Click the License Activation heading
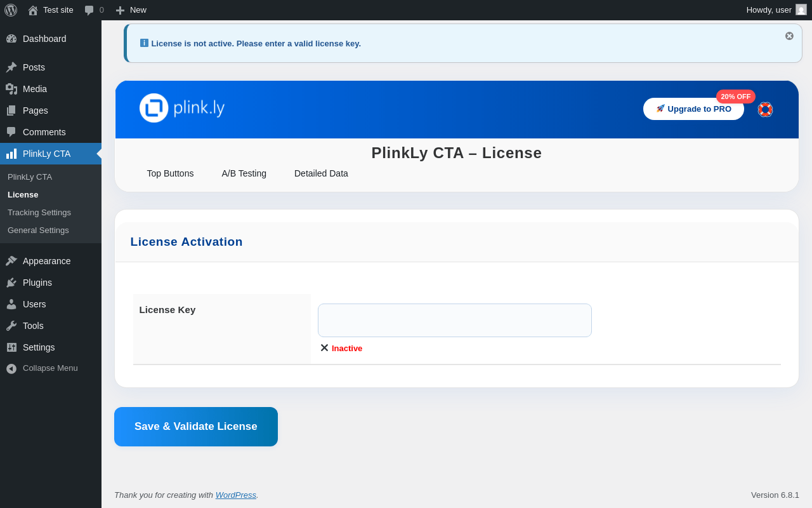The height and width of the screenshot is (508, 812). [187, 242]
